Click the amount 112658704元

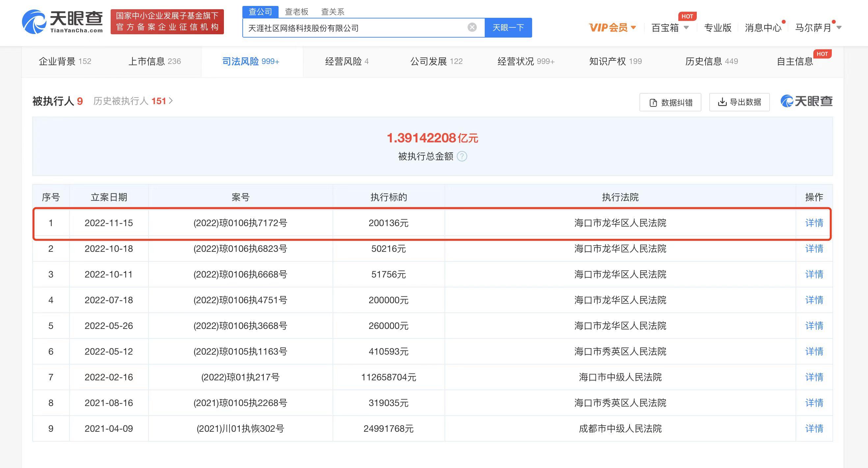(389, 377)
